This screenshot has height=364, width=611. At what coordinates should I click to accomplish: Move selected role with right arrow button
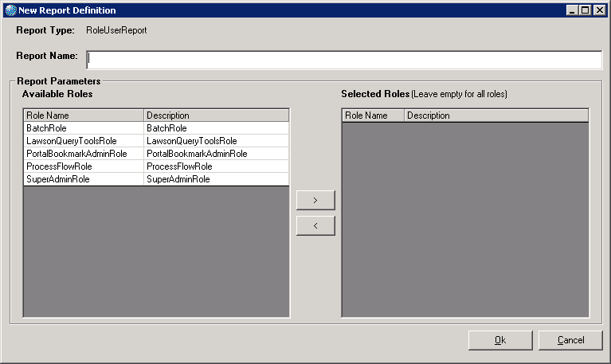coord(315,200)
